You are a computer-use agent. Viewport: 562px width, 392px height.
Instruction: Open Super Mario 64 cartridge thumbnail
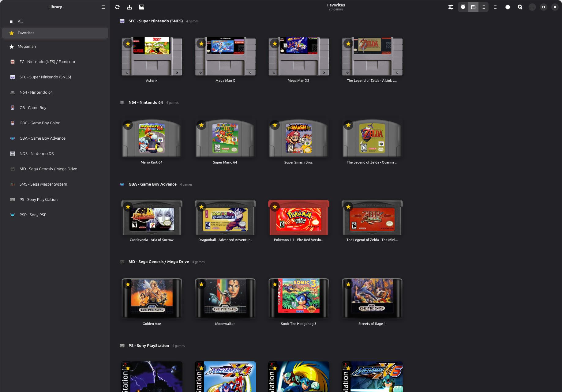tap(225, 138)
